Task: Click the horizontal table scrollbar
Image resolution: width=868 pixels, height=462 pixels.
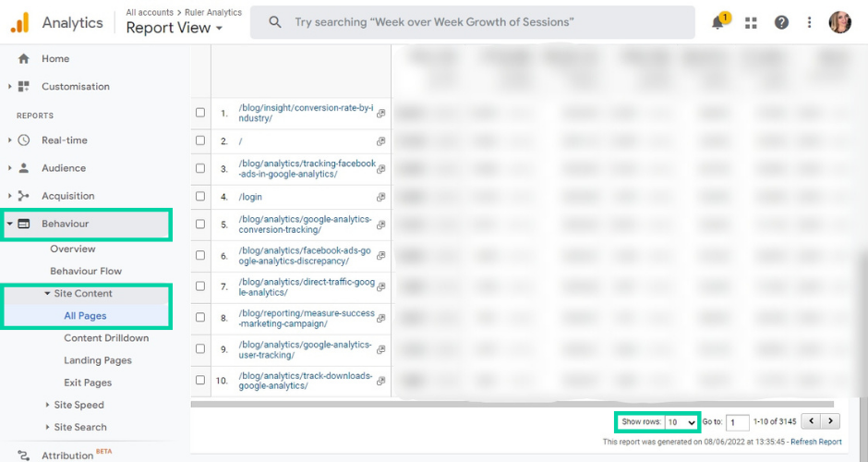Action: tap(512, 404)
